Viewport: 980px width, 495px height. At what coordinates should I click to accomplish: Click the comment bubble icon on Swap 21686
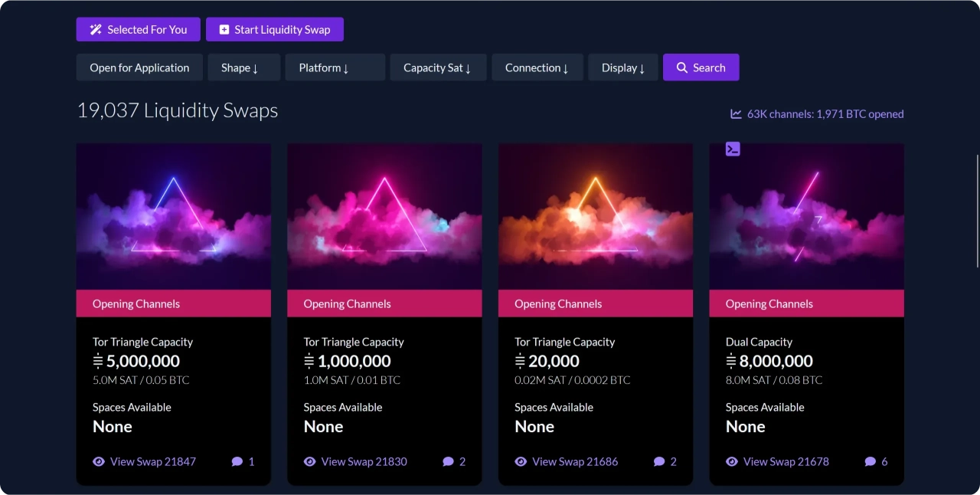click(x=659, y=461)
